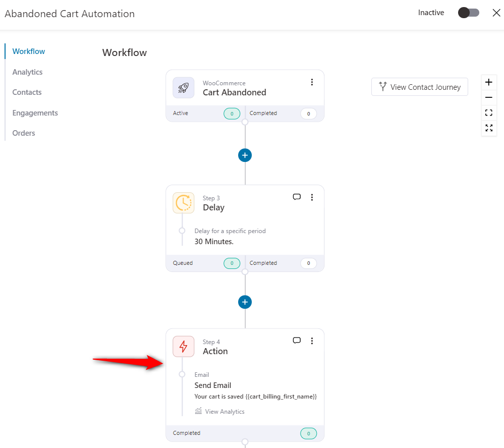Open View Analytics on the email action
The width and height of the screenshot is (504, 448).
[225, 412]
